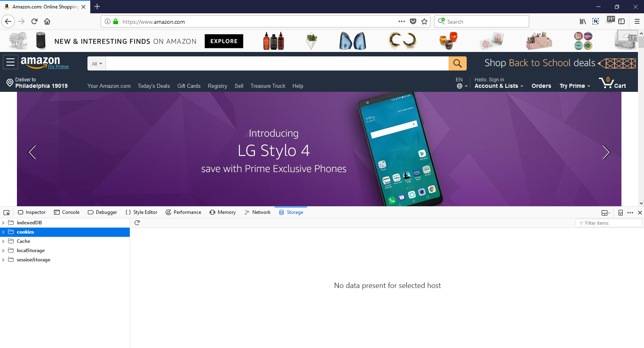644x348 pixels.
Task: Open language selector globe EN
Action: point(461,83)
